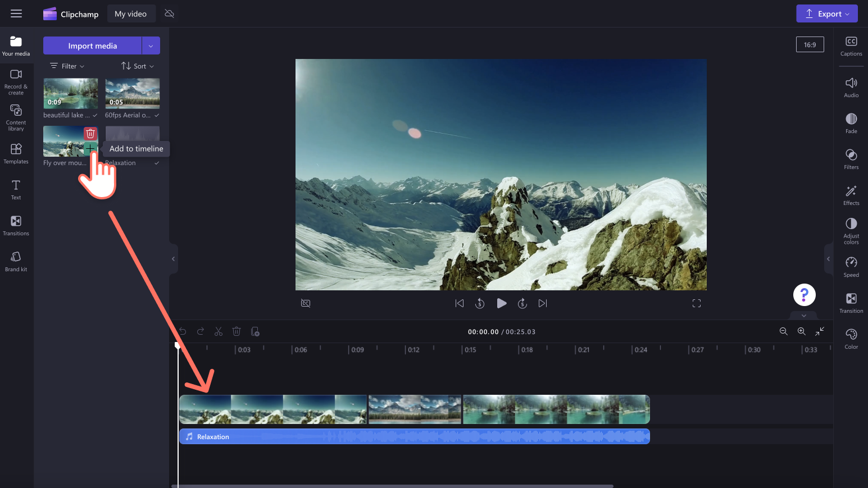Open Audio properties panel

[x=851, y=88]
